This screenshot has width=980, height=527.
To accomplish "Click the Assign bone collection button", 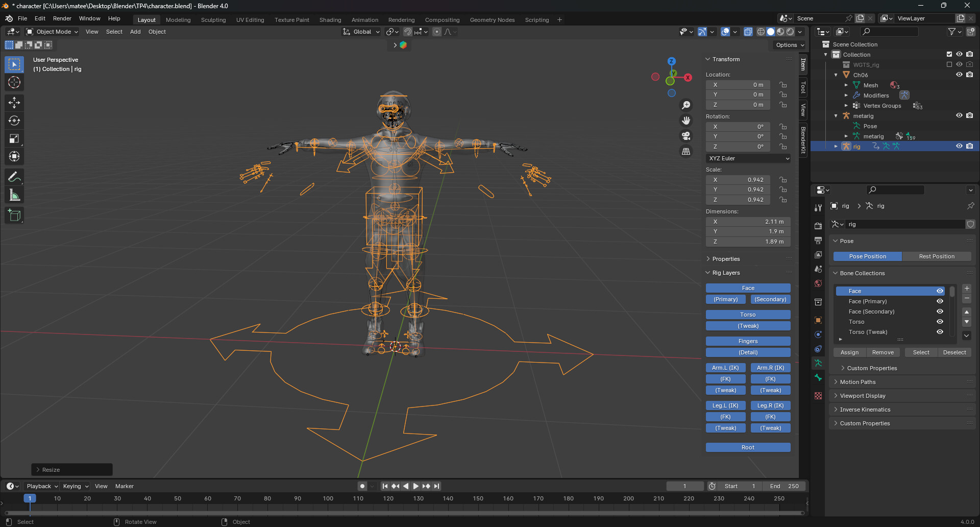I will (x=849, y=352).
